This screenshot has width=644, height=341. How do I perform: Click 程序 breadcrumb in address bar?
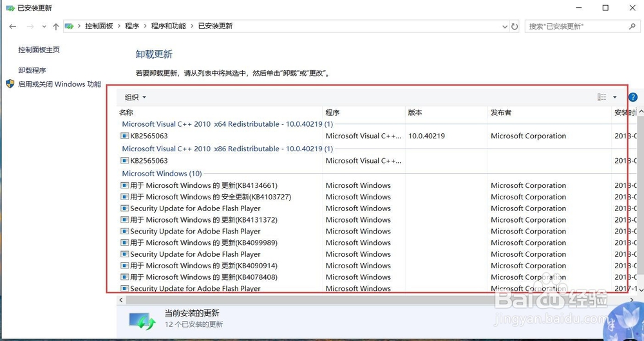(132, 26)
